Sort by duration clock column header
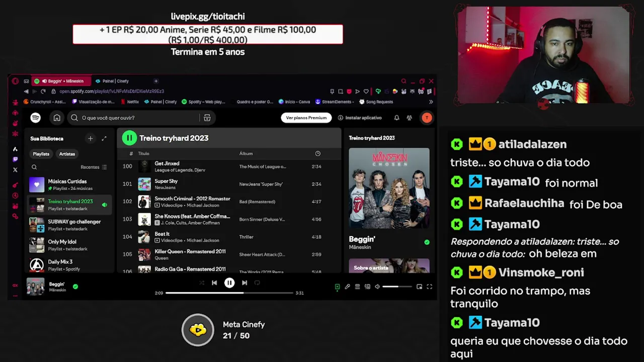The height and width of the screenshot is (362, 644). click(x=317, y=153)
